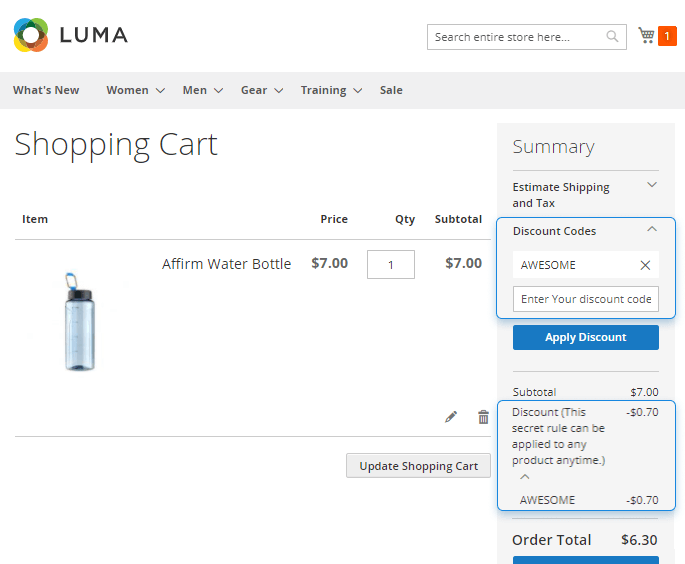Remove item with the trash icon
The width and height of the screenshot is (685, 564).
(483, 417)
